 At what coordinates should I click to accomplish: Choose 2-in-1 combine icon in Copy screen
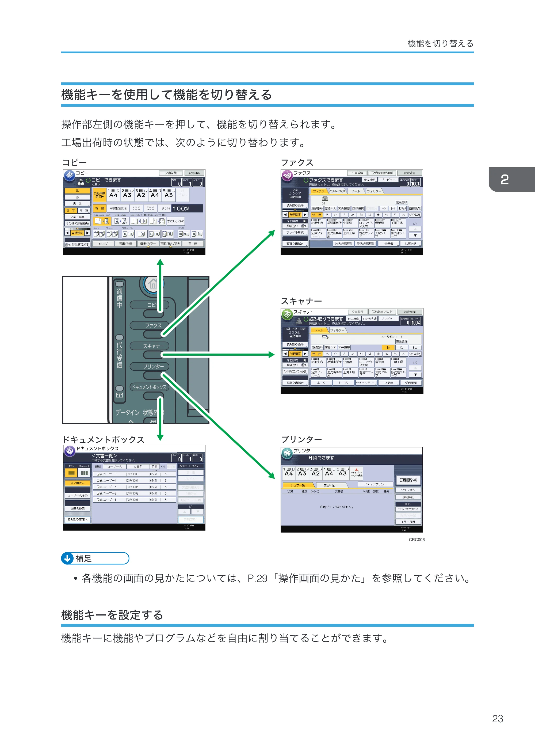[x=139, y=221]
